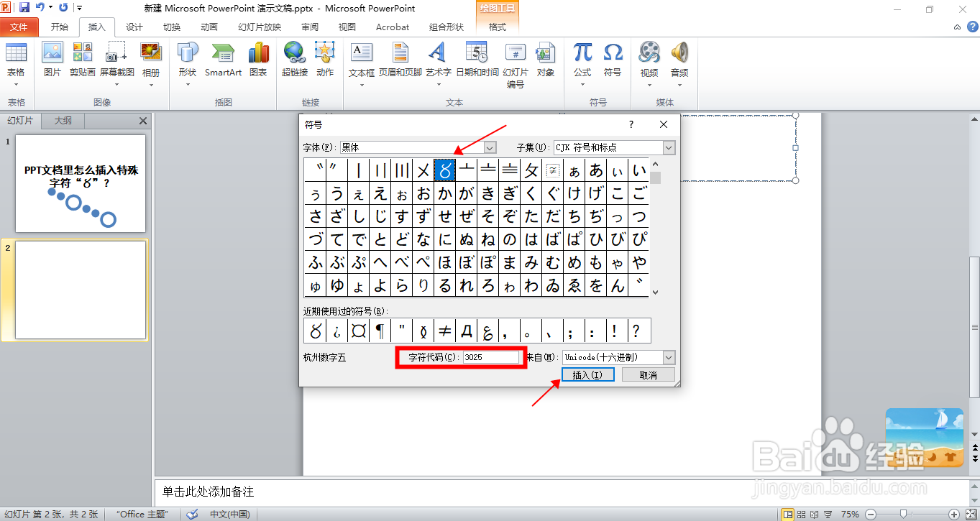Open 页眉和页脚 header and footer

click(400, 60)
